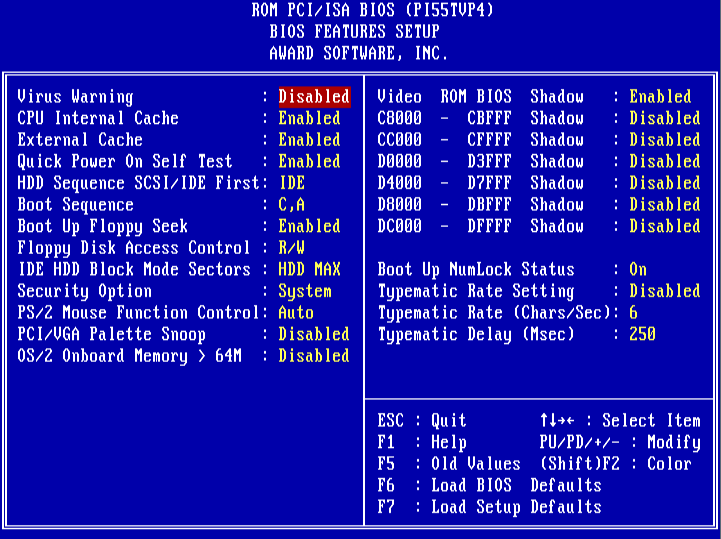Click the F6 : Load BIOS Defaults hint
721x539 pixels.
(x=489, y=486)
